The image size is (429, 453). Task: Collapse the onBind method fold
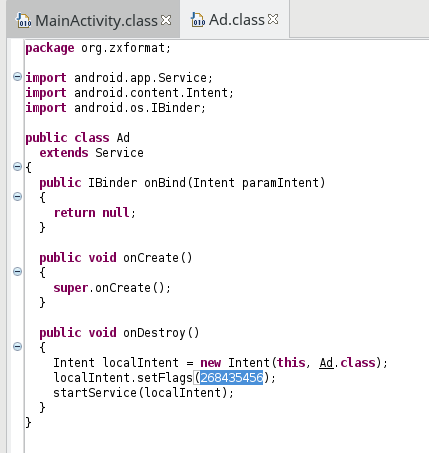(17, 196)
